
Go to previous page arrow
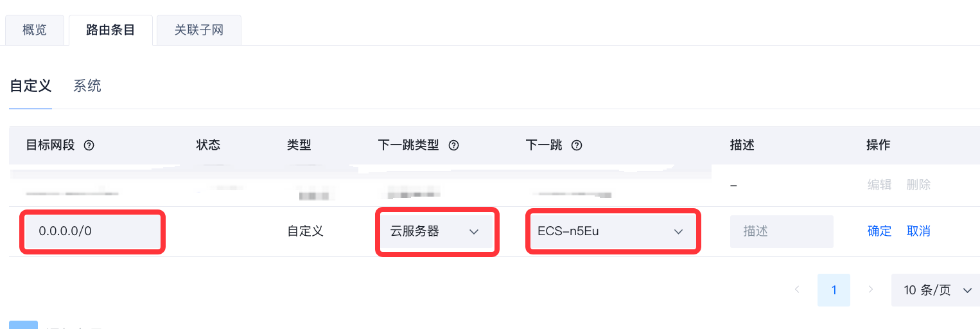coord(797,290)
